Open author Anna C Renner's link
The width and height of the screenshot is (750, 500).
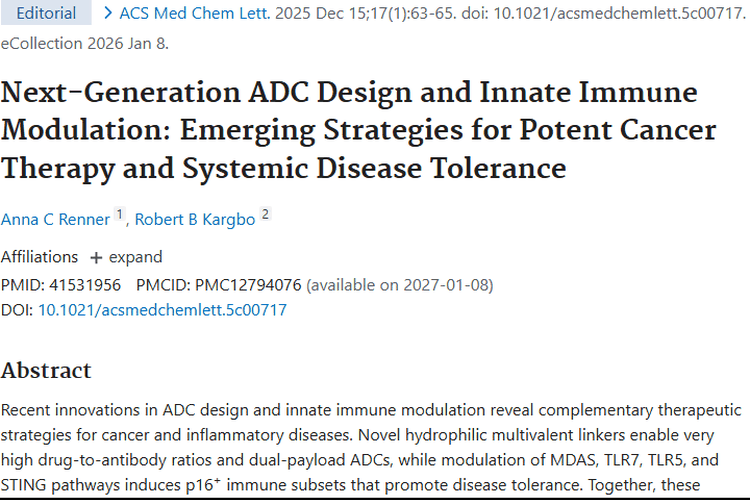[55, 217]
